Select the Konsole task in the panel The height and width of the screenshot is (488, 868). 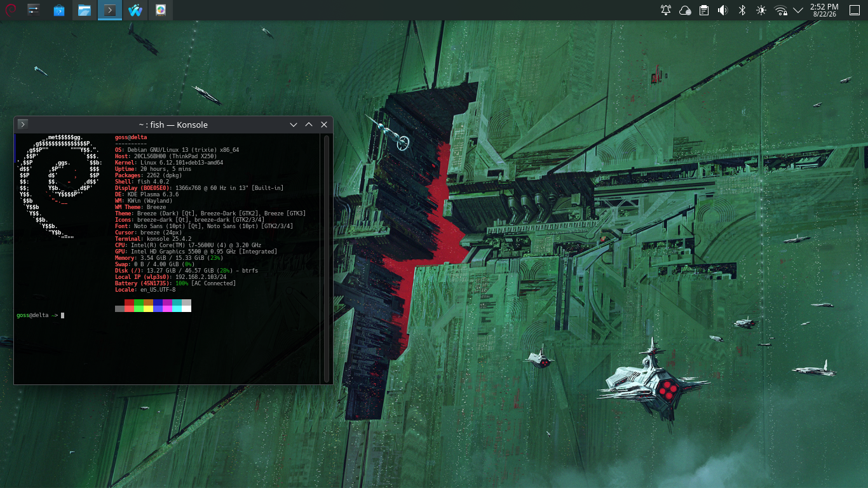point(110,10)
